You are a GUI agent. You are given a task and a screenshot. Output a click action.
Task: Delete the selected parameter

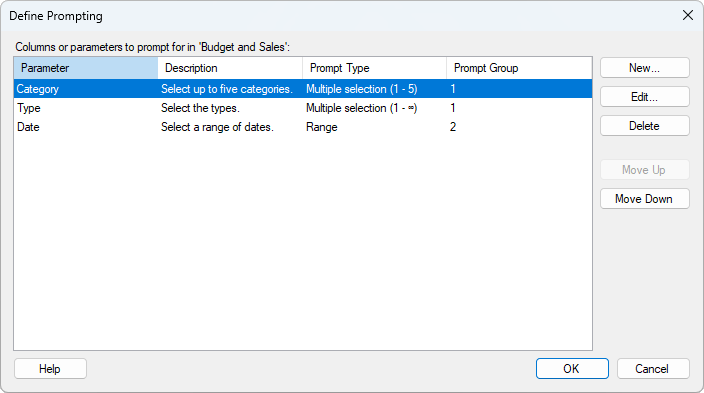click(x=644, y=126)
